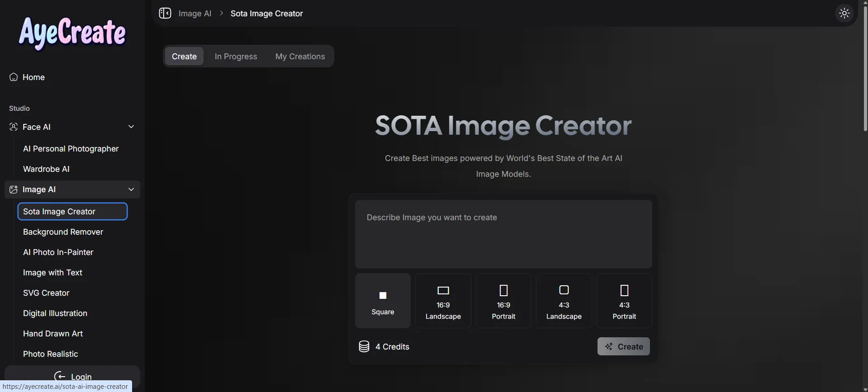Switch to the My Creations tab
868x392 pixels.
[300, 57]
